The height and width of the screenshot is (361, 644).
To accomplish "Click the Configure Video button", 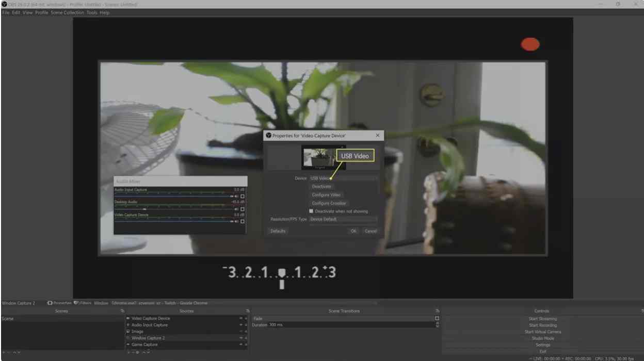I will click(x=326, y=195).
